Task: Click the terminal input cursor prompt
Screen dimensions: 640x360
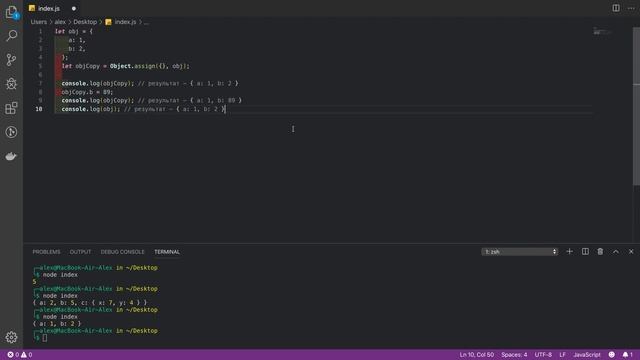Action: point(44,338)
